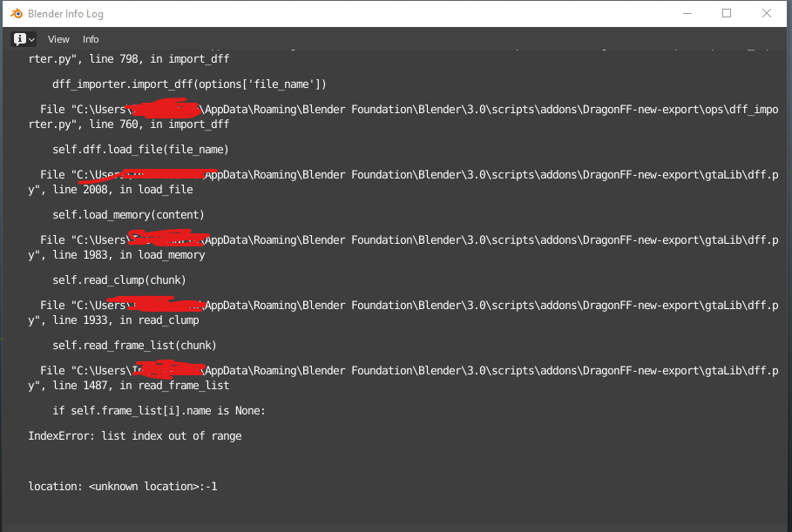
Task: Maximize the Blender Info Log window
Action: tap(727, 13)
